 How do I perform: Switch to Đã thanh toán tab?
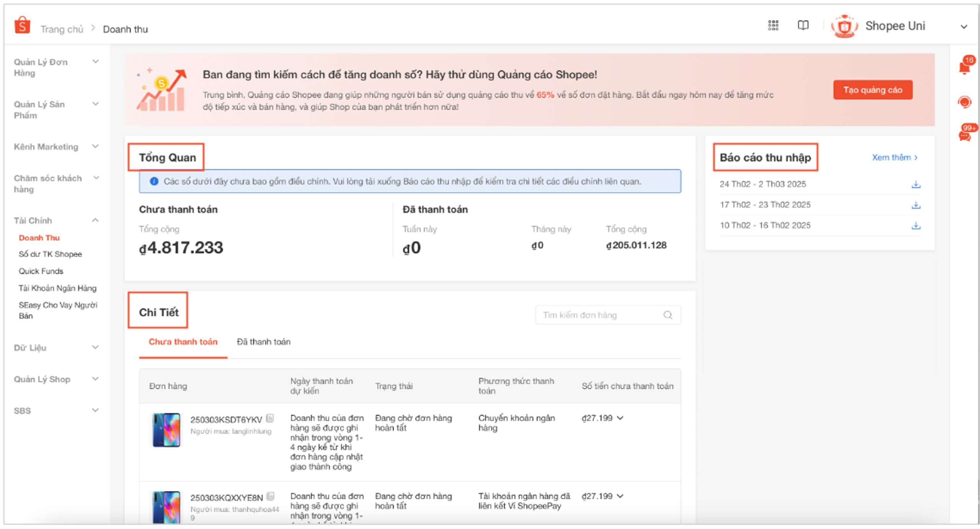coord(263,342)
